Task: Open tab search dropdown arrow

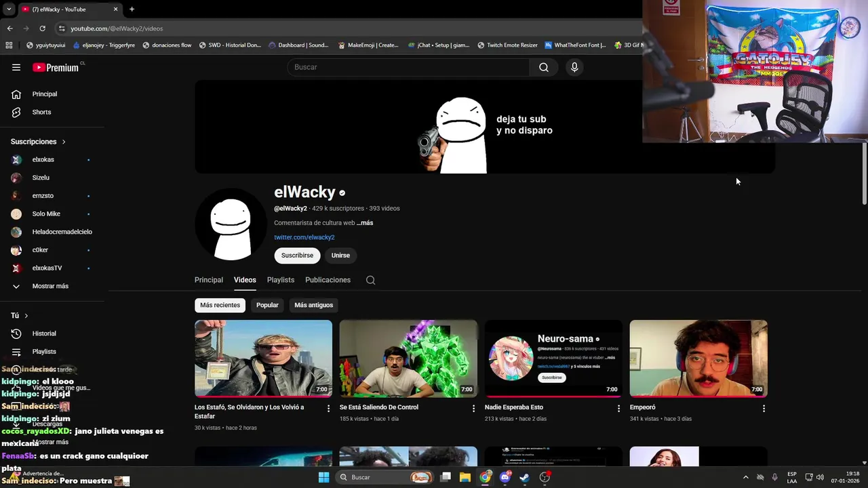Action: click(x=9, y=9)
